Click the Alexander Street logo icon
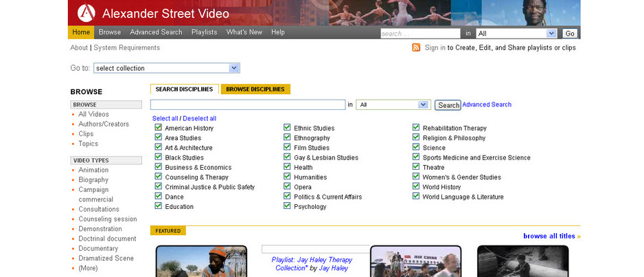 [87, 13]
